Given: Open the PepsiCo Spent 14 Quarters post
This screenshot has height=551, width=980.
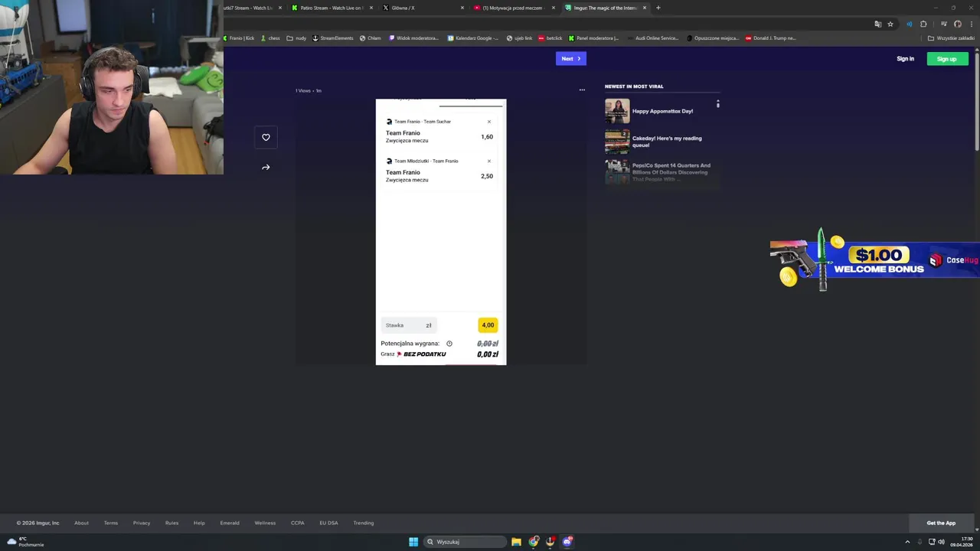Looking at the screenshot, I should pyautogui.click(x=671, y=172).
